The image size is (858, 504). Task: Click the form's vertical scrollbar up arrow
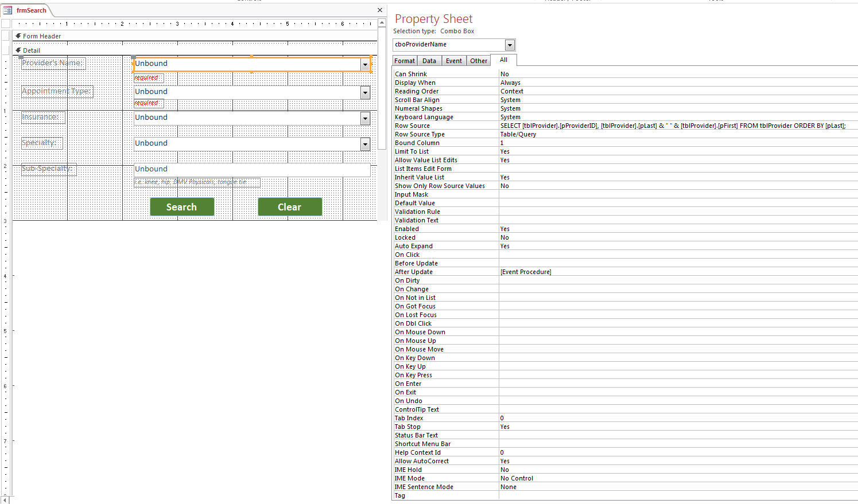[x=383, y=22]
